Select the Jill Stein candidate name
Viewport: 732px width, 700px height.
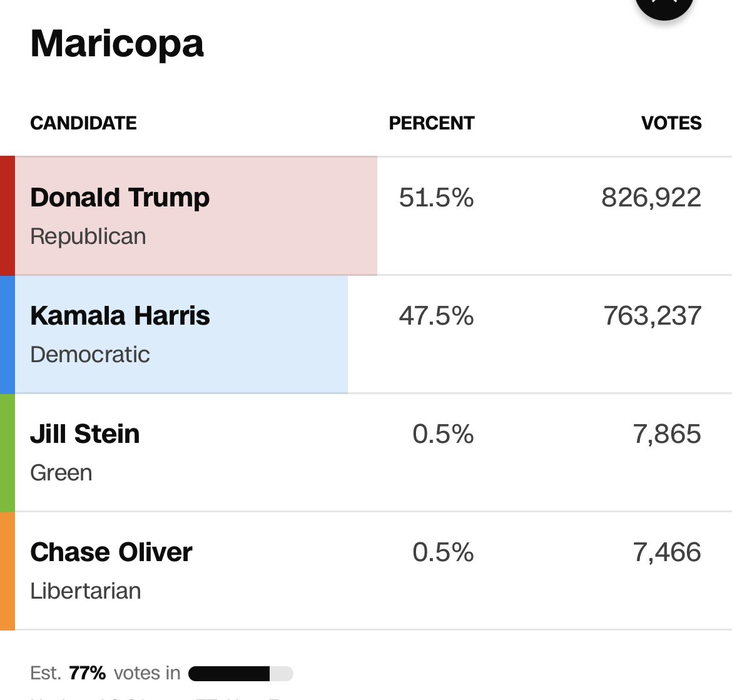(x=84, y=434)
